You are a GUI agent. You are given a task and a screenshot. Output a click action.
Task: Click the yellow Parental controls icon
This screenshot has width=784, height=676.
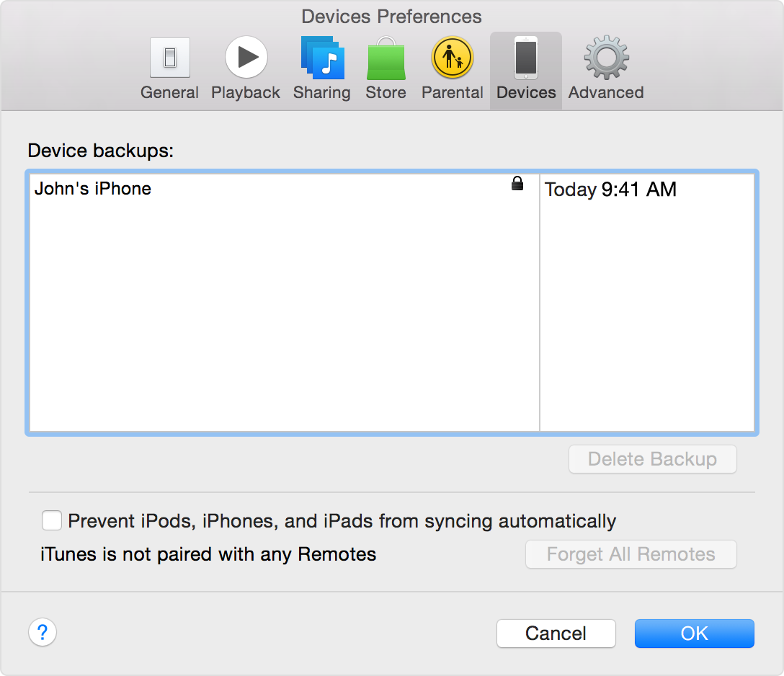452,58
